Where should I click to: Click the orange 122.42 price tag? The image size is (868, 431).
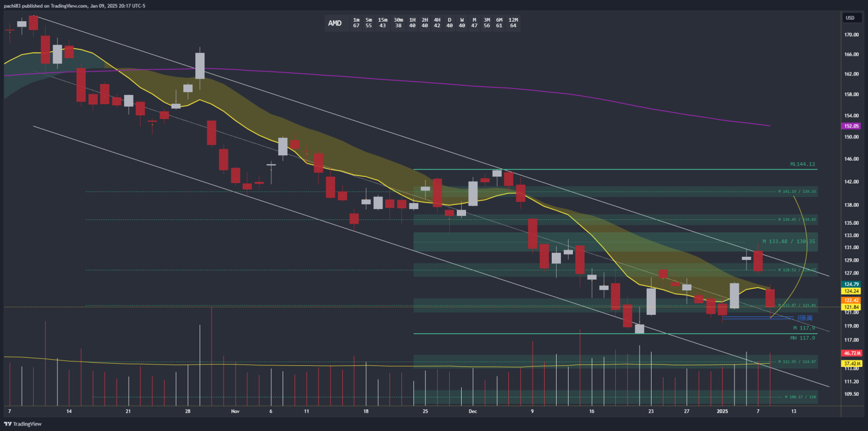[851, 300]
